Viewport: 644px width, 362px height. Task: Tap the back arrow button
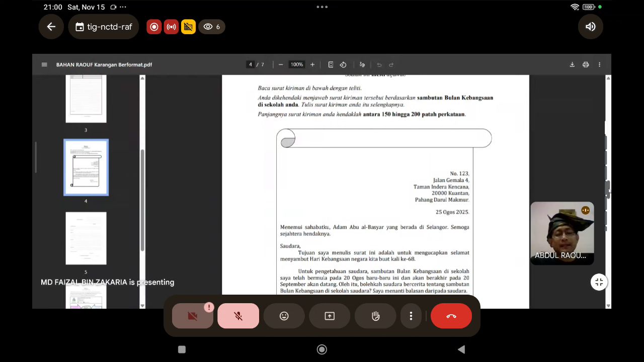point(51,27)
